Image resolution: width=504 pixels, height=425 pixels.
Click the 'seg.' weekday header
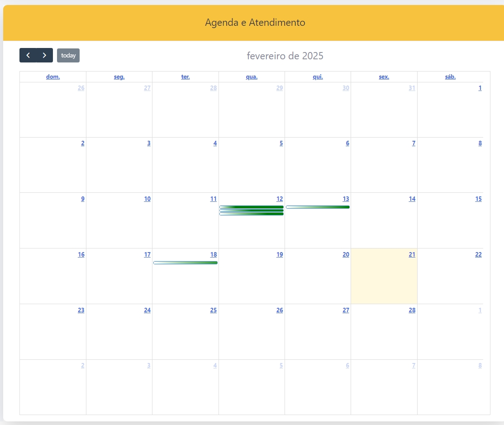point(119,77)
